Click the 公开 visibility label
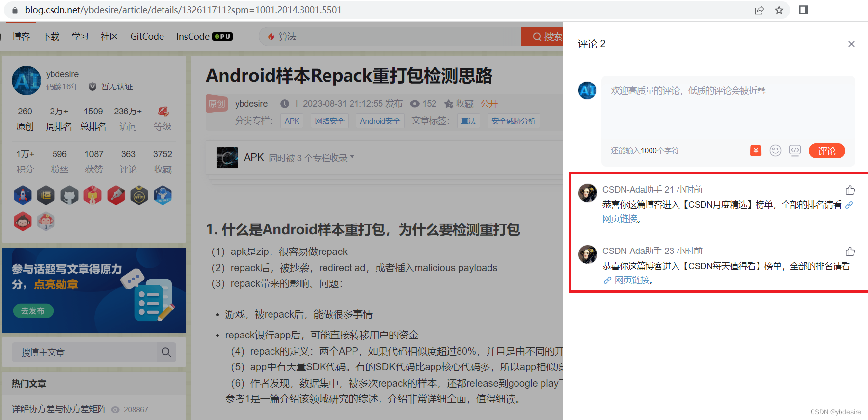This screenshot has width=868, height=420. tap(489, 104)
